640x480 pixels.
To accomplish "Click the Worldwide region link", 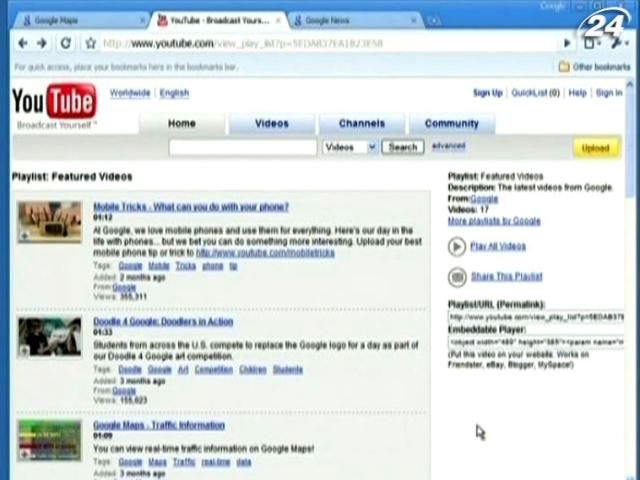I will click(x=130, y=93).
